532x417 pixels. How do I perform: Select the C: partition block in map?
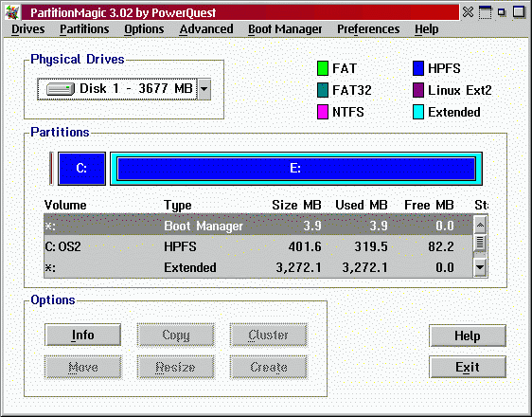[x=81, y=169]
